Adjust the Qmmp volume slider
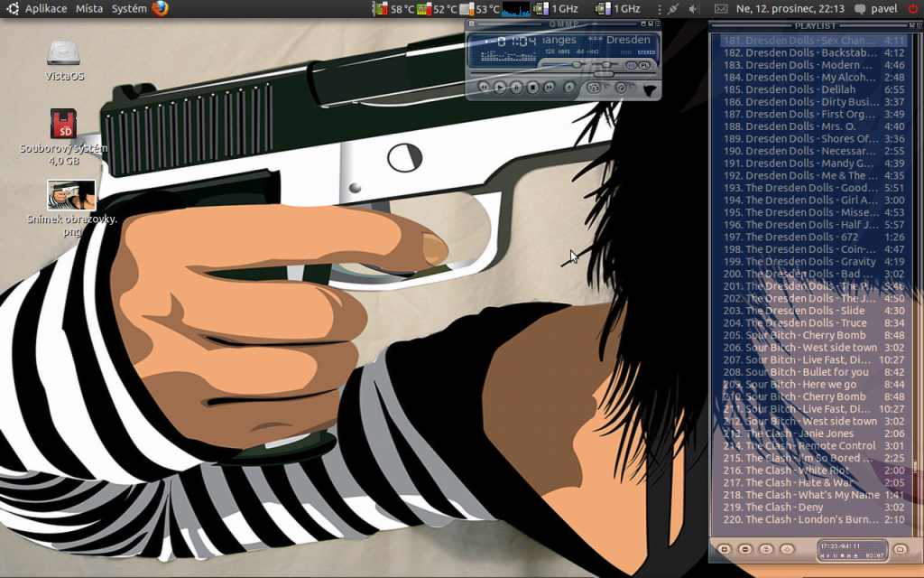This screenshot has height=578, width=924. coord(577,64)
